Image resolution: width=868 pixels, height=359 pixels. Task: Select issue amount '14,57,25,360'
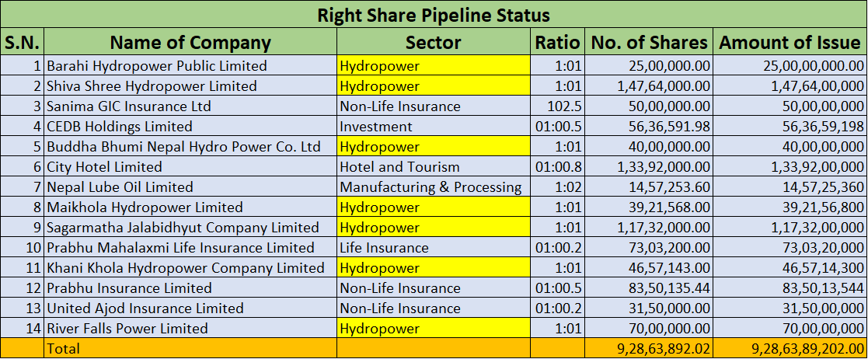click(790, 187)
